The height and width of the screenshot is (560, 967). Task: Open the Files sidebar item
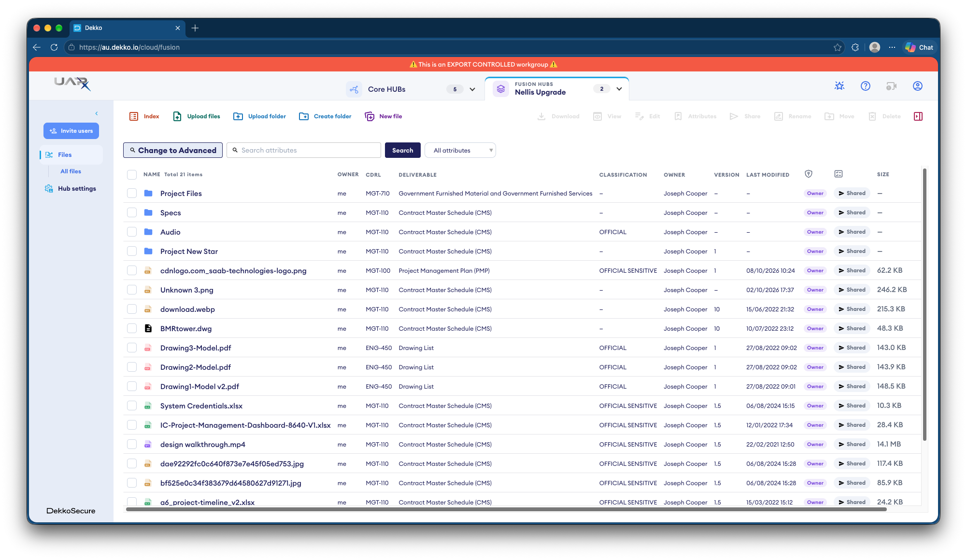coord(71,155)
